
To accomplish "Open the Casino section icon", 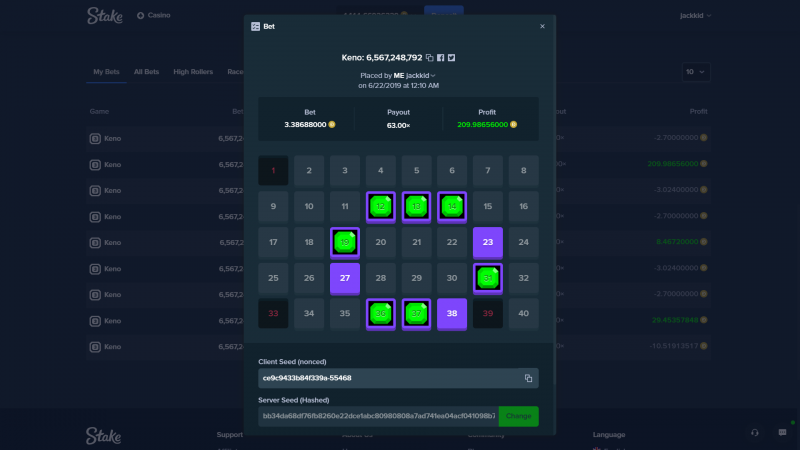I will pos(140,15).
